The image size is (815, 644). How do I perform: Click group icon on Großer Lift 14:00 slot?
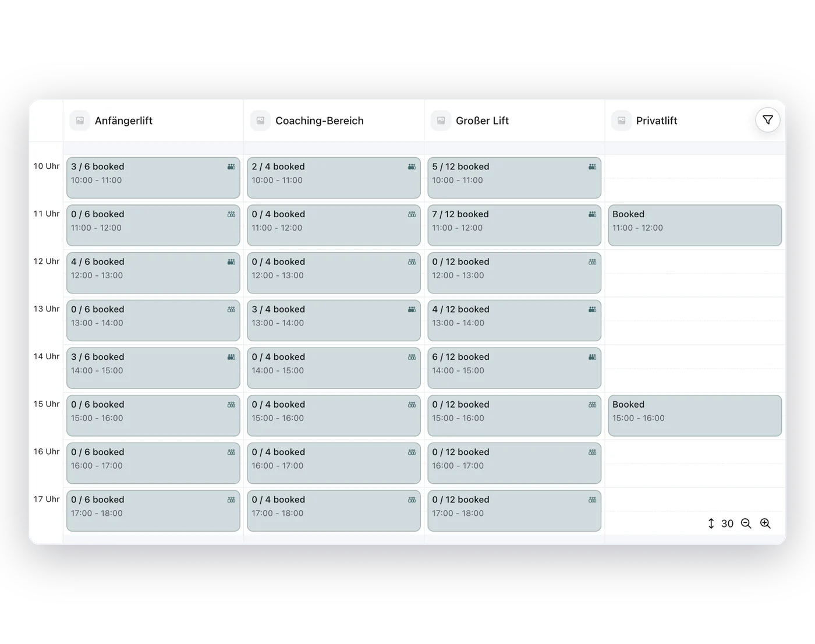(592, 357)
